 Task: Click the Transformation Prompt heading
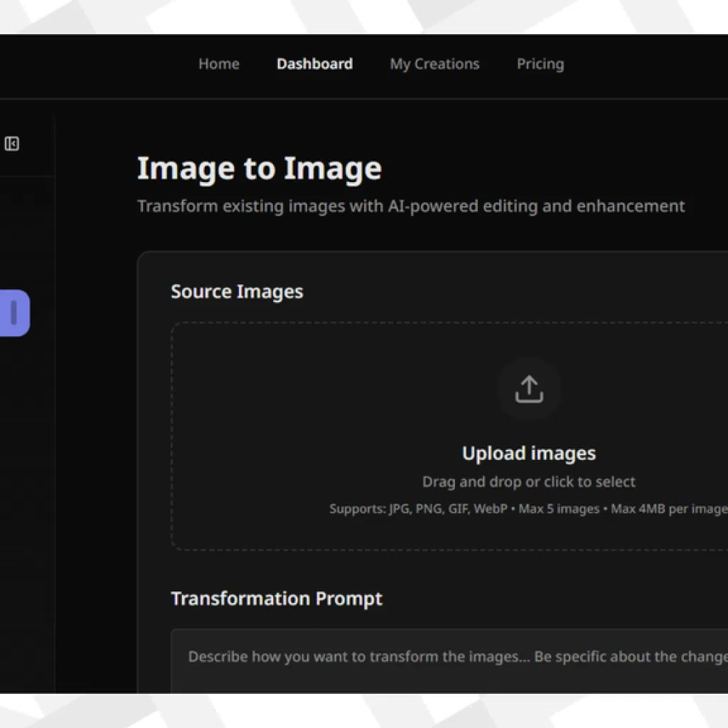(x=277, y=598)
